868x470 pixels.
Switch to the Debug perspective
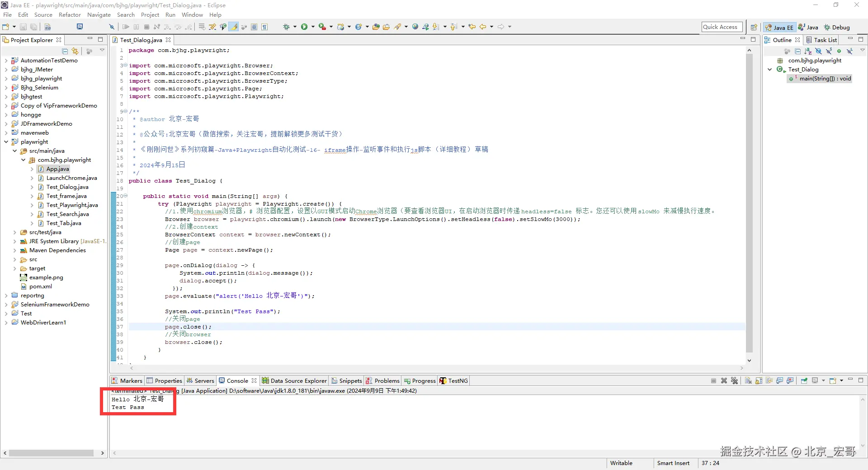[x=836, y=27]
